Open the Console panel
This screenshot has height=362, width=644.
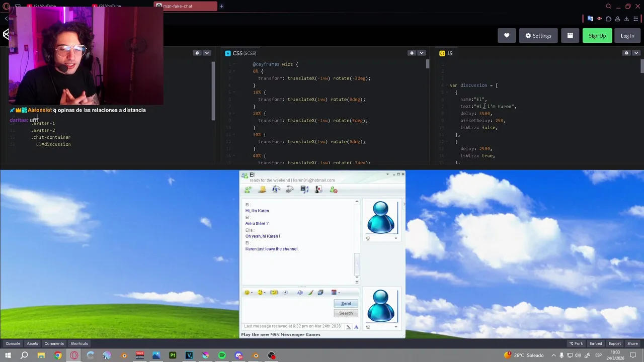(13, 343)
